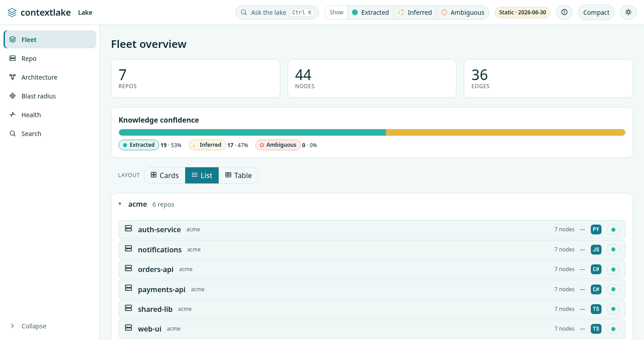Open the Blast radius view
The image size is (644, 340).
point(50,96)
